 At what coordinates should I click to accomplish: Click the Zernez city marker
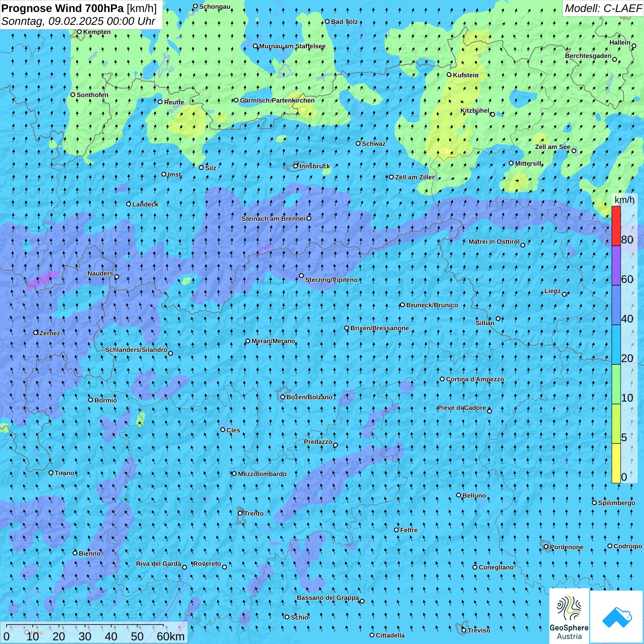point(35,333)
